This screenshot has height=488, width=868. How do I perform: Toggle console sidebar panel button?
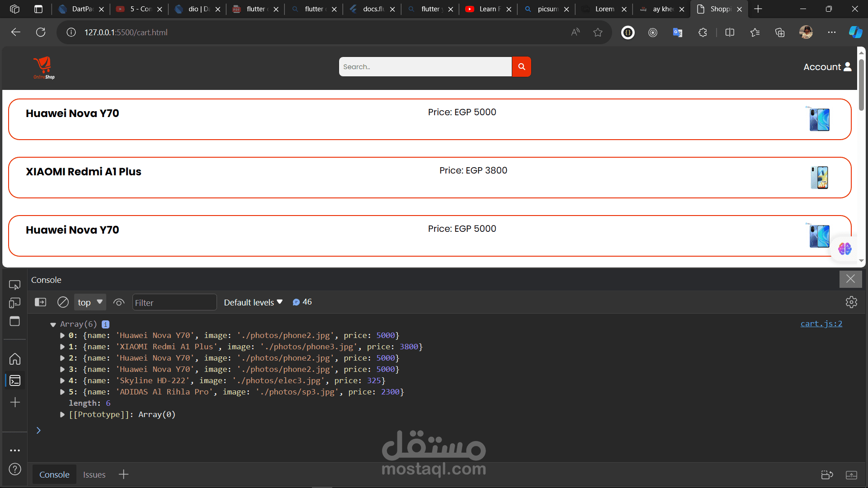click(41, 302)
